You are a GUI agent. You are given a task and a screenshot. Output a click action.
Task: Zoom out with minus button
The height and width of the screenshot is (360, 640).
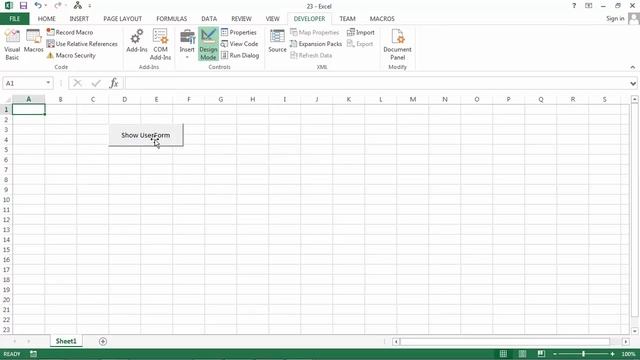pos(555,354)
